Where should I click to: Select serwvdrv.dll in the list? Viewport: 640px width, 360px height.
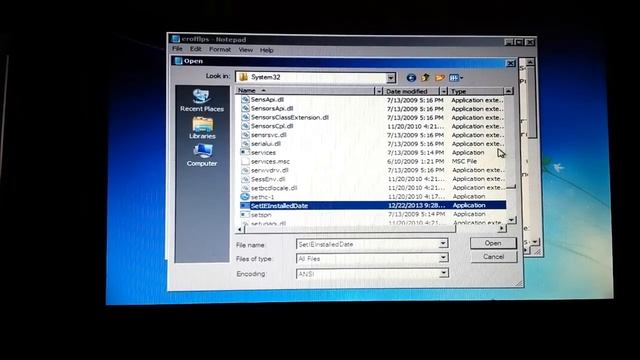tap(269, 170)
